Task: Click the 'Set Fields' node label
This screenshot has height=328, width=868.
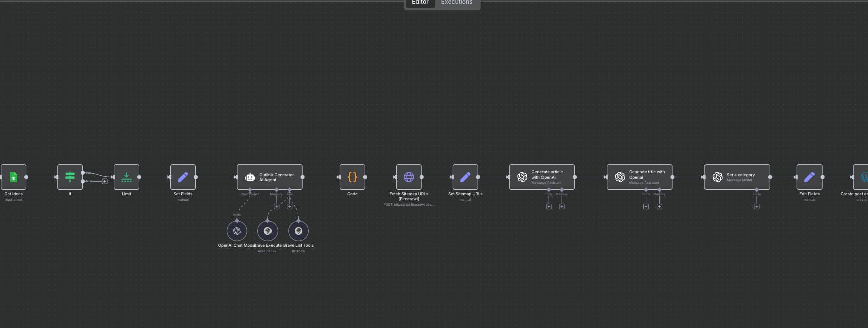Action: click(183, 194)
